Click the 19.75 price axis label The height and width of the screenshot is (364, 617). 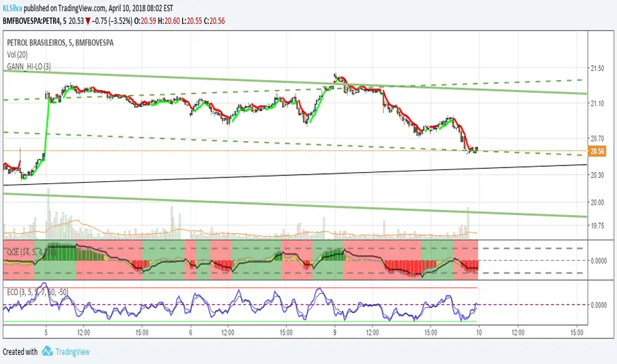coord(597,226)
